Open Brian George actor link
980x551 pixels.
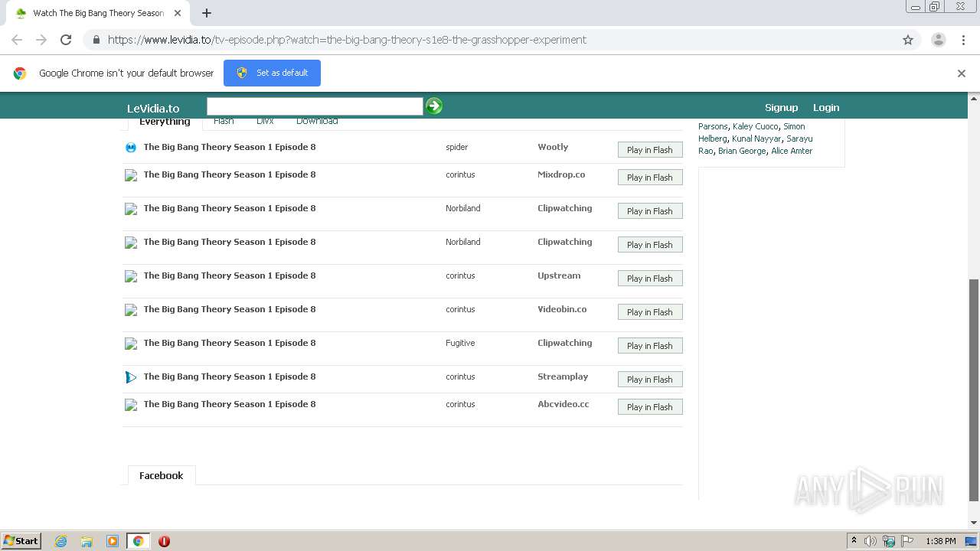point(742,151)
